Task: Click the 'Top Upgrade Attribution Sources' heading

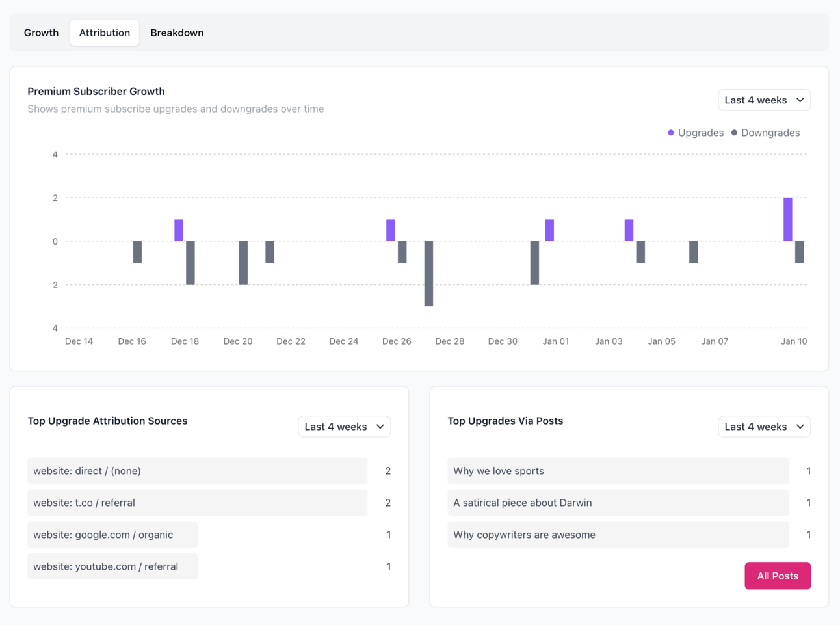Action: point(107,421)
